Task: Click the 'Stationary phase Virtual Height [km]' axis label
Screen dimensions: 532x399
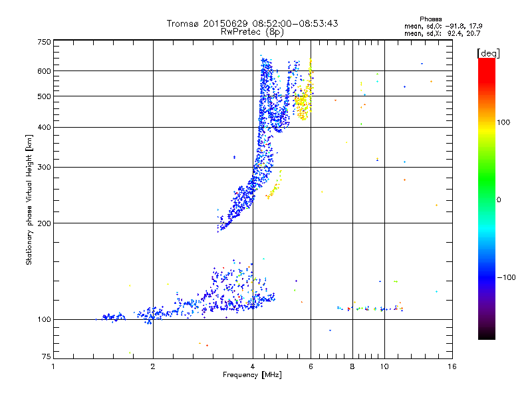Action: 29,200
